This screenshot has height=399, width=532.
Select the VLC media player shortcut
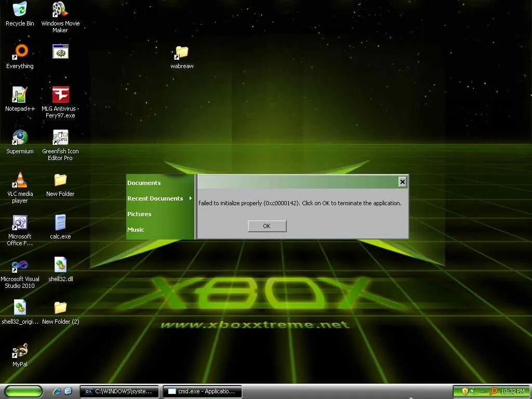click(x=20, y=188)
